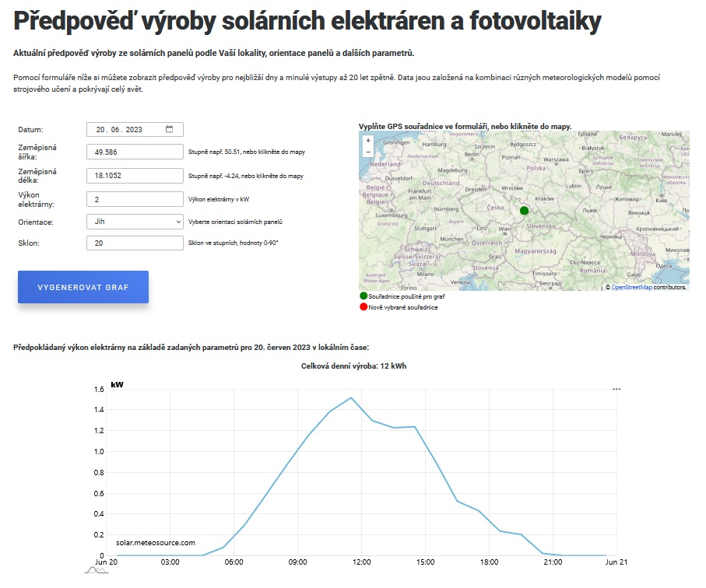Zoom in on the map
Screen dimensions: 706x588
[368, 140]
